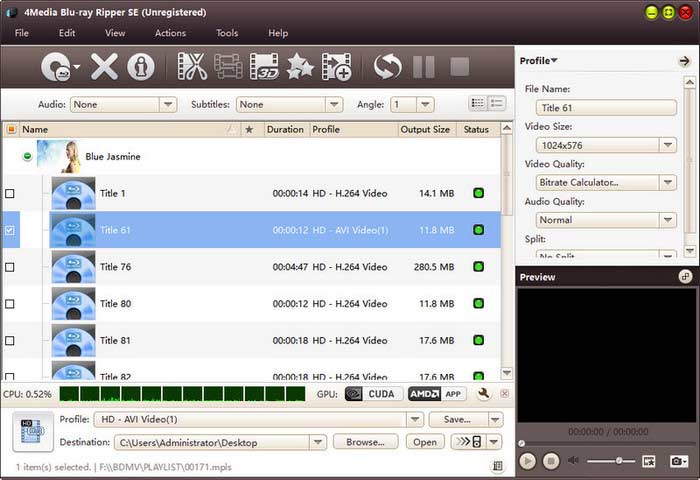Switch to thumbnail list view icon
This screenshot has width=700, height=480.
478,104
